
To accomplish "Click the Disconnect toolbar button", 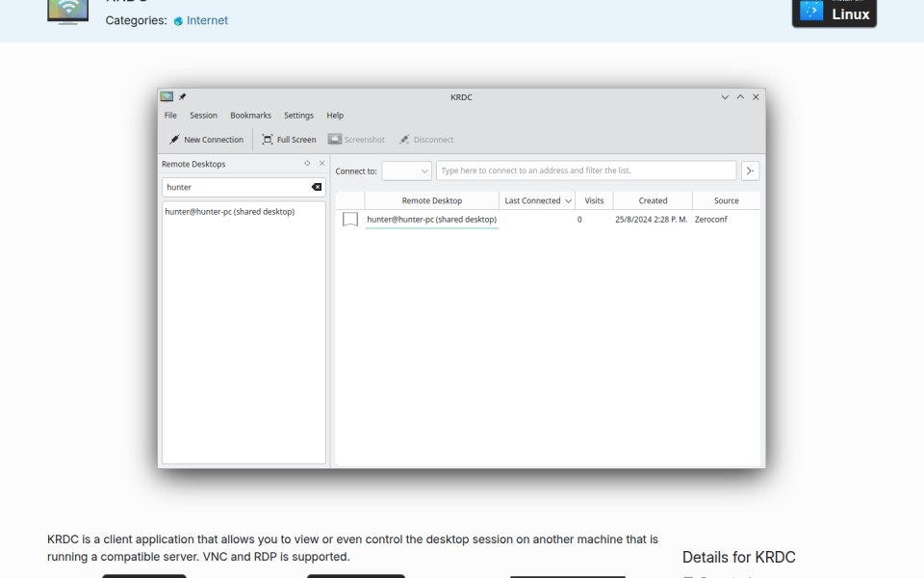I will [426, 140].
